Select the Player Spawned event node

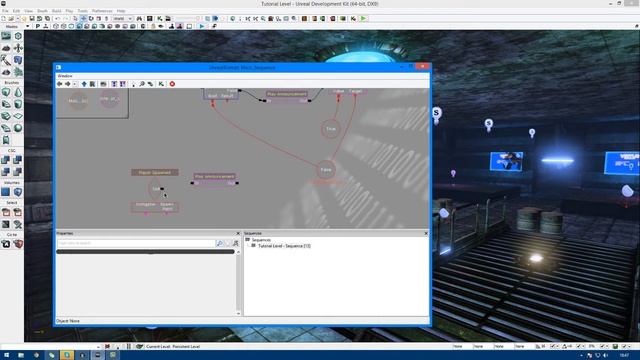[x=155, y=172]
